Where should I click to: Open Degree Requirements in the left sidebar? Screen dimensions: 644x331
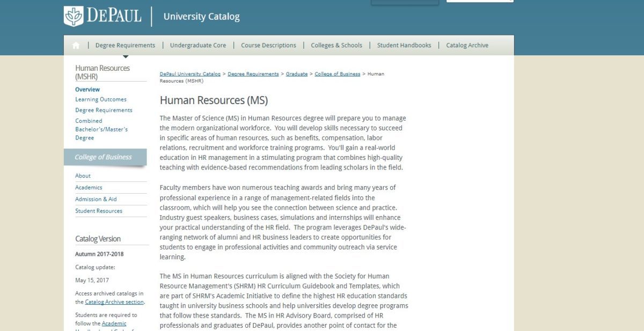pyautogui.click(x=104, y=110)
